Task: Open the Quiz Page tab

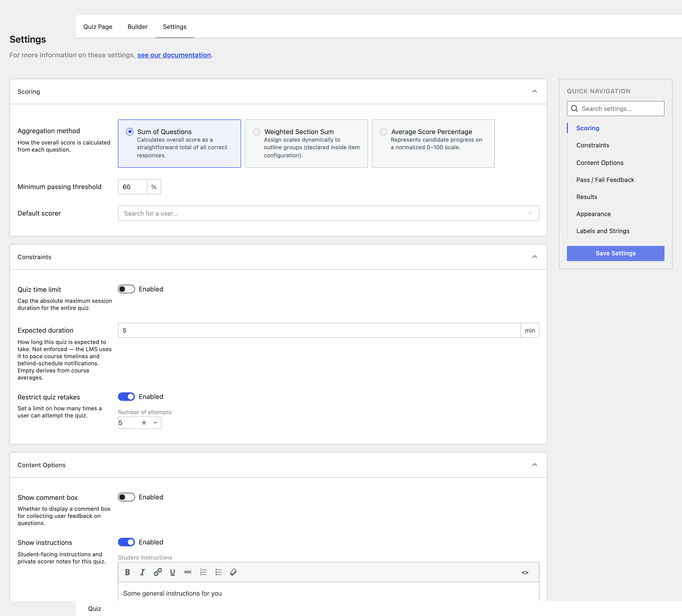Action: [x=98, y=27]
